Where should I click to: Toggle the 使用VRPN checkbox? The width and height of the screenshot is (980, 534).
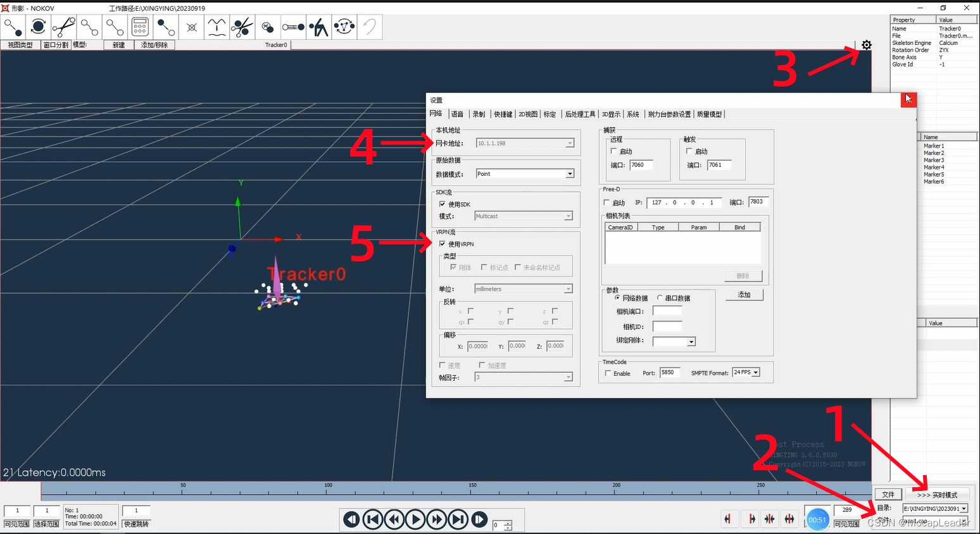(x=442, y=244)
